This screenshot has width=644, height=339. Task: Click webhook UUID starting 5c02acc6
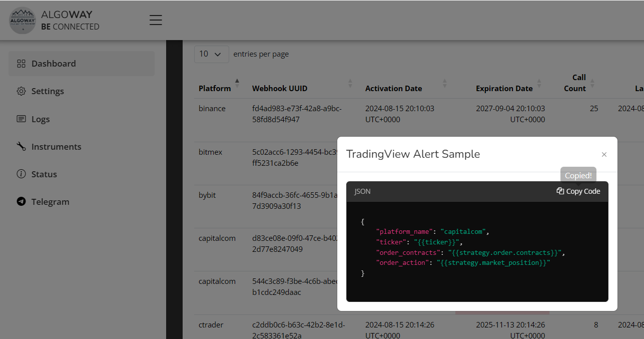294,157
